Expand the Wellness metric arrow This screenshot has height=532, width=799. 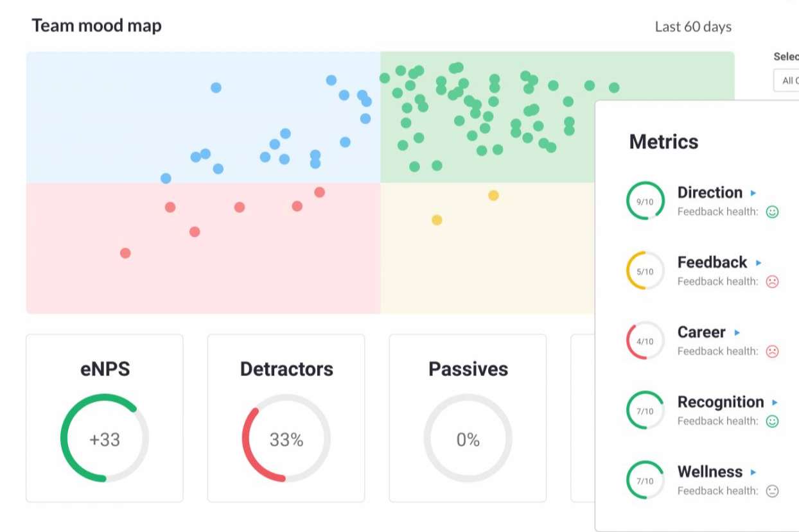[x=753, y=472]
